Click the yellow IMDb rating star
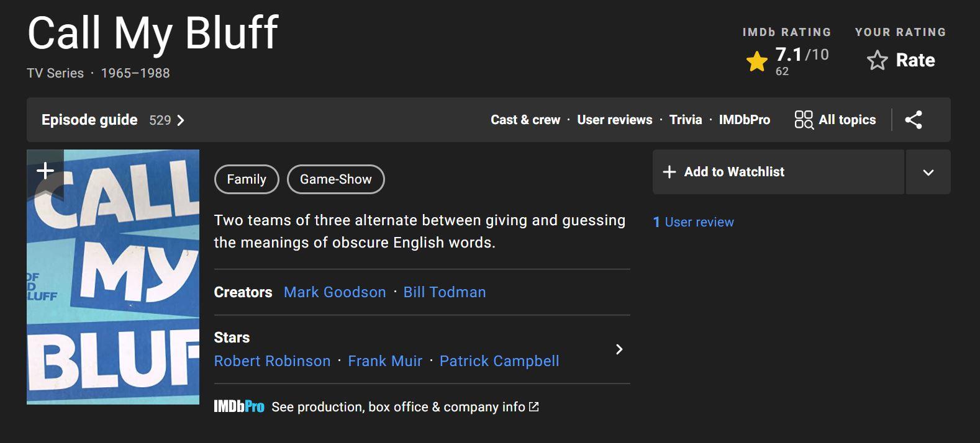Screen dimensions: 980x443 (x=757, y=61)
